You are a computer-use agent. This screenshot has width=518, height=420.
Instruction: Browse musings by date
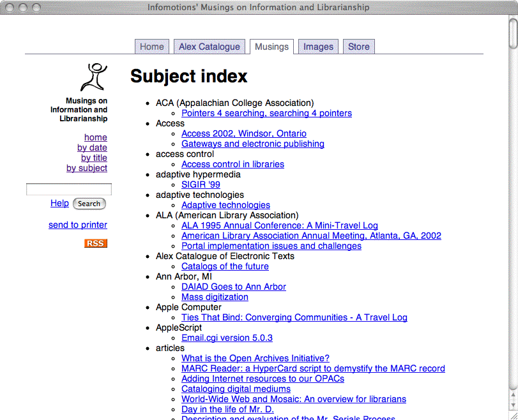point(92,147)
